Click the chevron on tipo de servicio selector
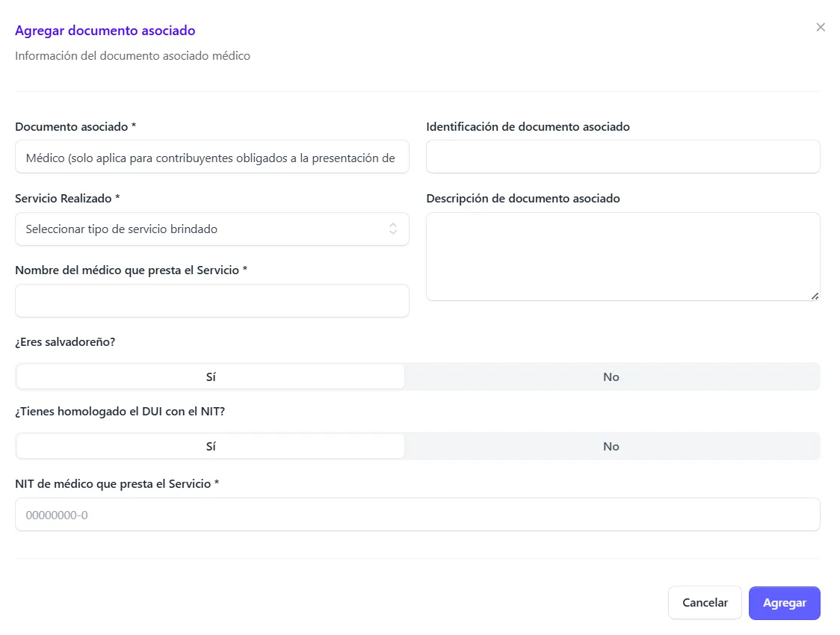Screen dimensions: 840x635 click(394, 229)
